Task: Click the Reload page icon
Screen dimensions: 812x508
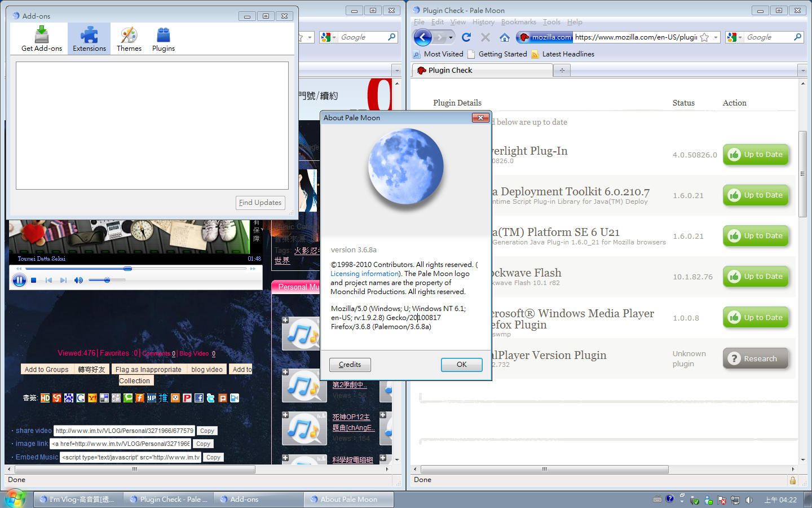Action: pos(466,37)
